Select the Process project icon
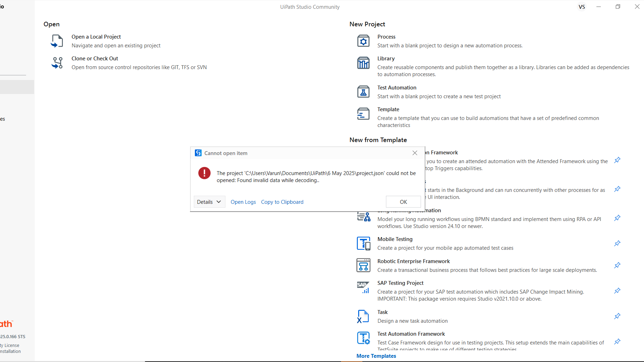644x362 pixels. coord(363,41)
